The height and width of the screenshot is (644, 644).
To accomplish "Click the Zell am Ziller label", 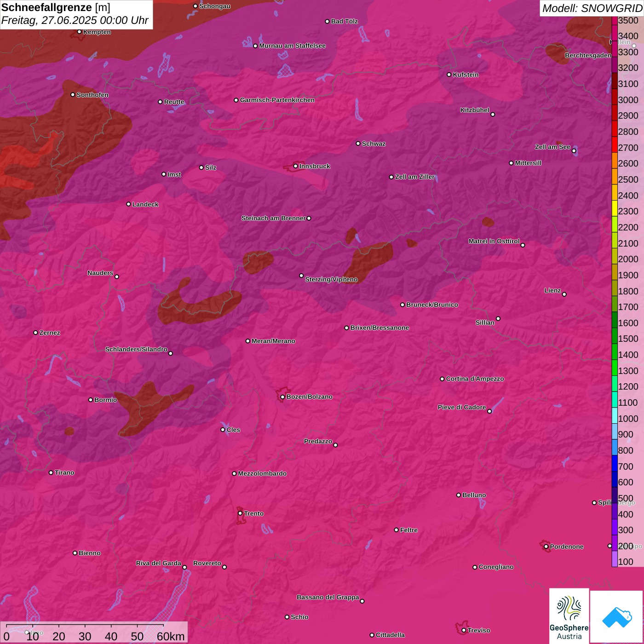I will click(415, 177).
